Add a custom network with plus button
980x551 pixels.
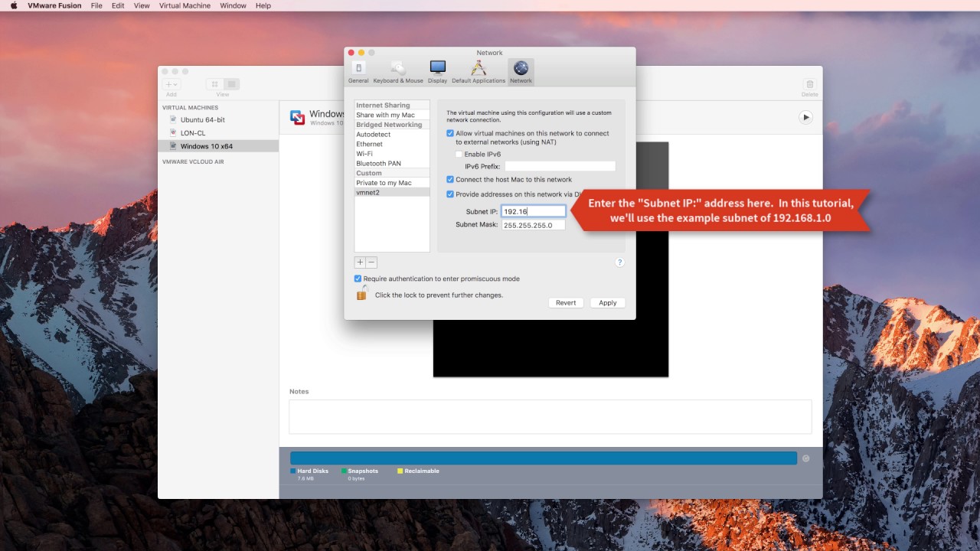[360, 262]
